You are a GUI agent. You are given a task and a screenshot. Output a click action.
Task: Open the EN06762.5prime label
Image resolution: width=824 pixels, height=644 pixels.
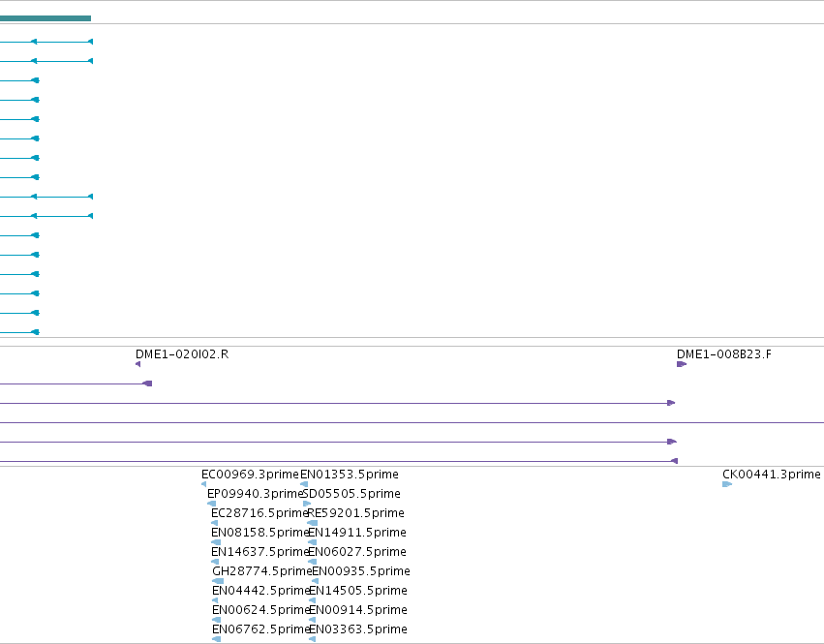(260, 629)
